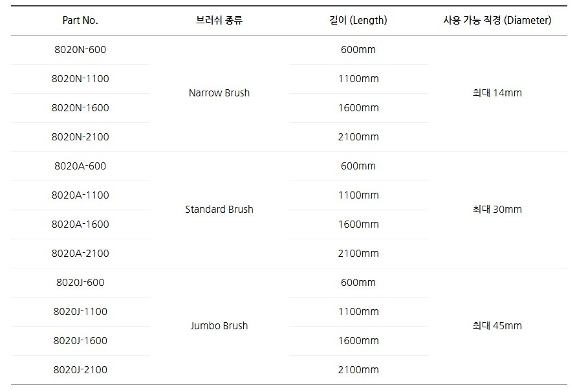Viewport: 577px width, 392px height.
Task: Click the Part No. column header
Action: [x=80, y=20]
